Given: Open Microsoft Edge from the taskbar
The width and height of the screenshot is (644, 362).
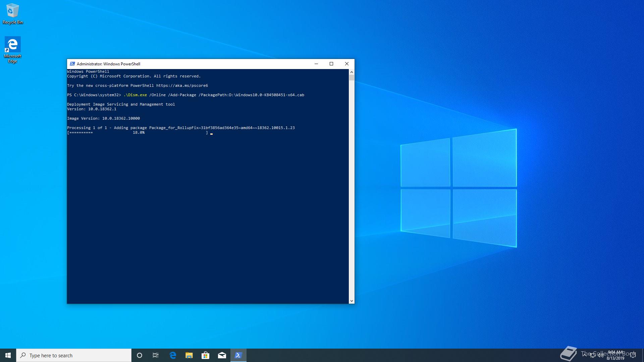Looking at the screenshot, I should [173, 355].
